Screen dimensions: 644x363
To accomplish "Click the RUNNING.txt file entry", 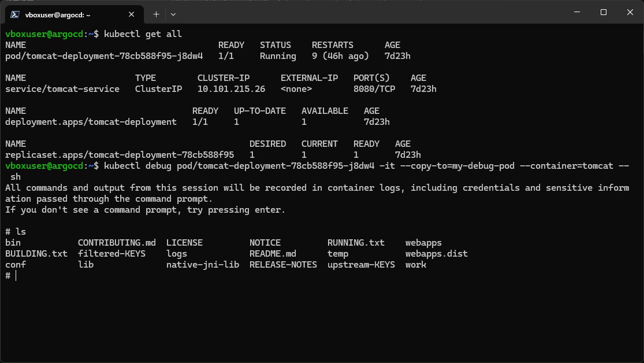I will pos(356,243).
